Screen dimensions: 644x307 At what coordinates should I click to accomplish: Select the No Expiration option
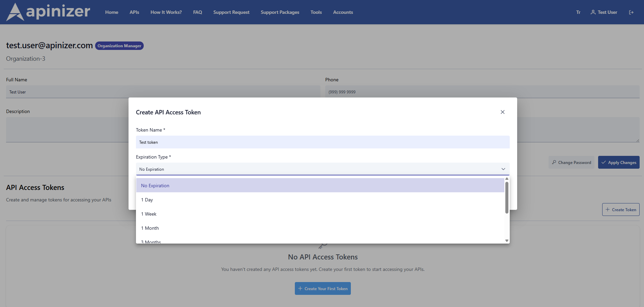(x=155, y=185)
